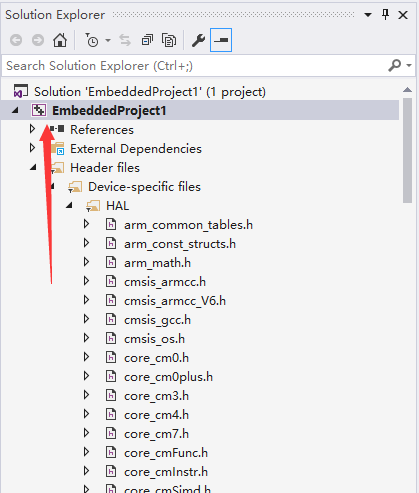Select arm_math.h file
419x493 pixels.
pos(157,263)
